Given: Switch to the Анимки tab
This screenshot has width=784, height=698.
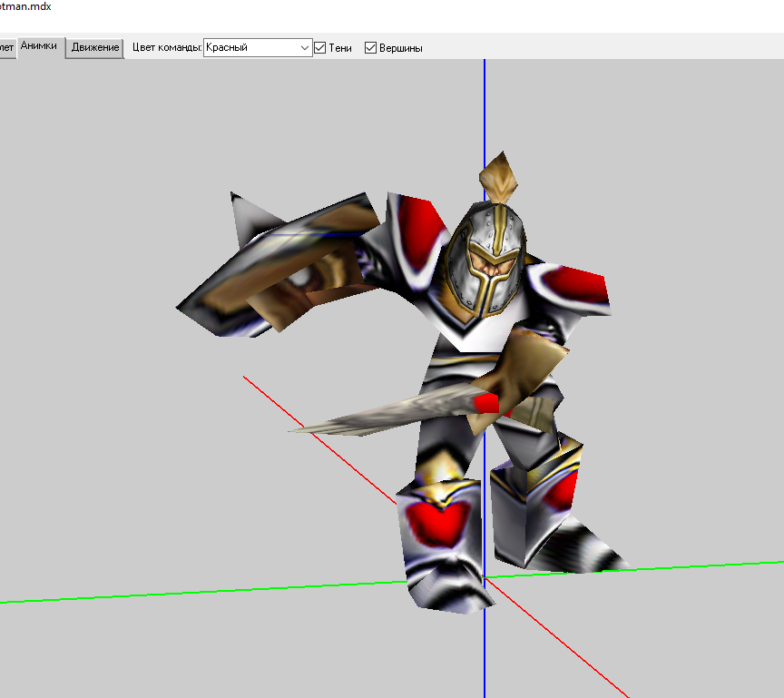Looking at the screenshot, I should coord(40,47).
